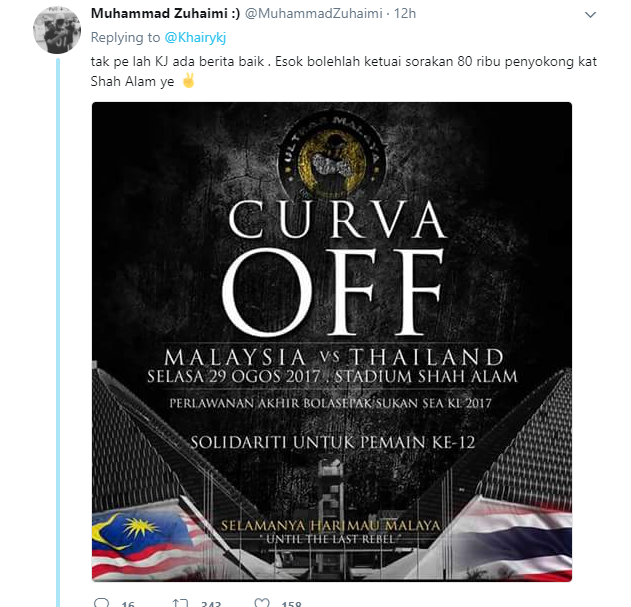Open the @Khairykj profile link
Screen dimensions: 631x607
[x=195, y=37]
